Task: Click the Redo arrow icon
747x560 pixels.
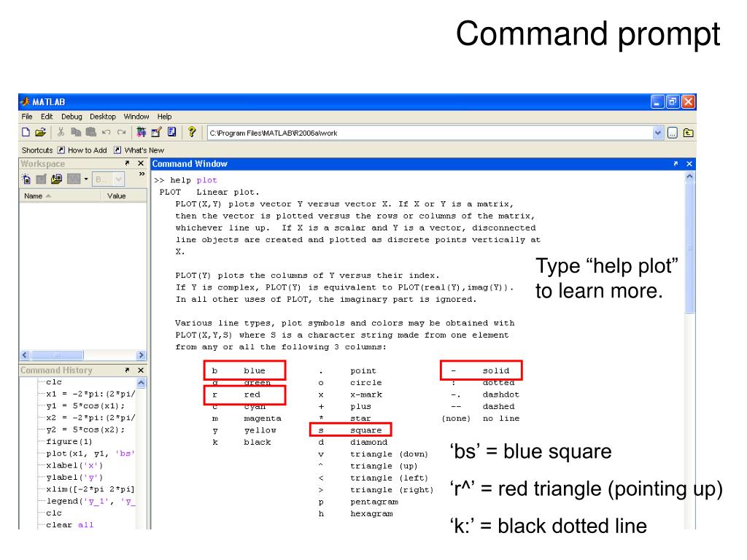Action: (x=122, y=133)
